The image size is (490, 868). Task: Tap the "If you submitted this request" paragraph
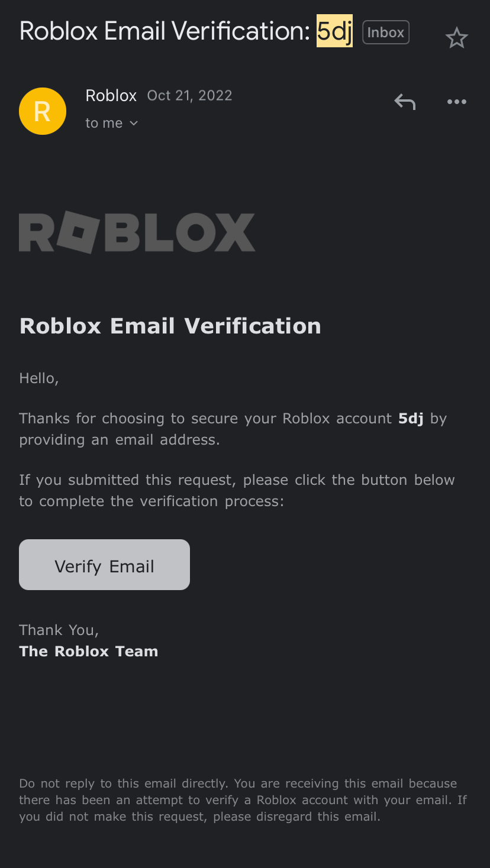pyautogui.click(x=237, y=490)
